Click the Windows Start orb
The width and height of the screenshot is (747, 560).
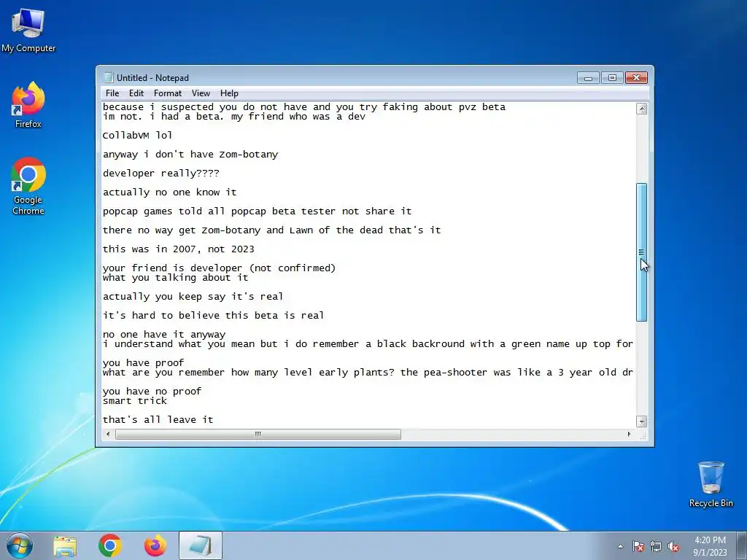coord(20,545)
